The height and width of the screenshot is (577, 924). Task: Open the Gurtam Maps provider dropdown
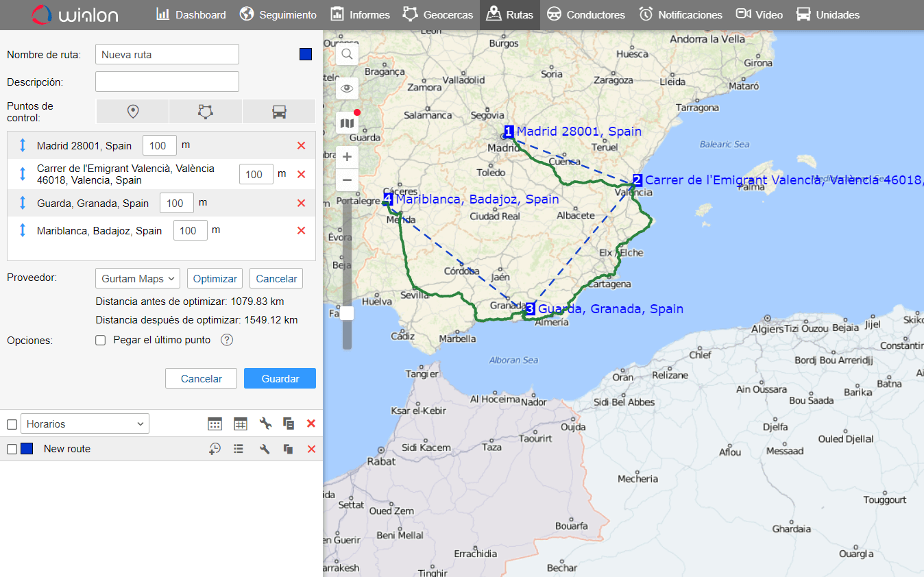point(137,278)
